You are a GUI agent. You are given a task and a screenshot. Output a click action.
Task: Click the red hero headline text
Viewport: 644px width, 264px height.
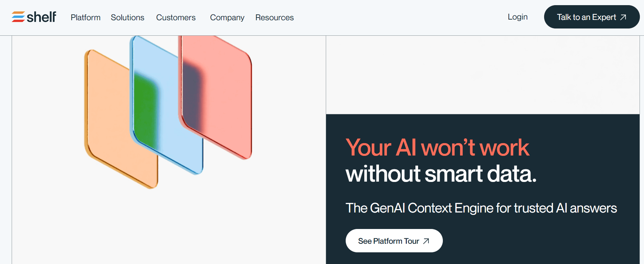tap(437, 148)
